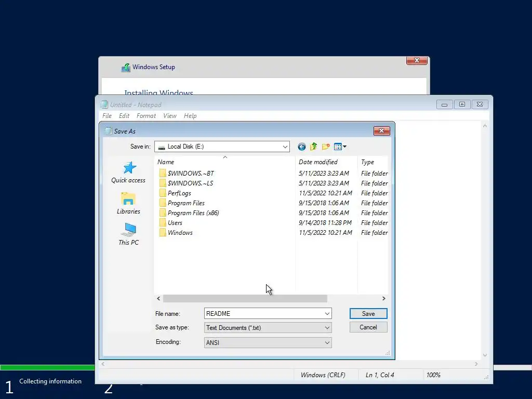The image size is (532, 399).
Task: Click File folder type of Windows row
Action: [374, 232]
